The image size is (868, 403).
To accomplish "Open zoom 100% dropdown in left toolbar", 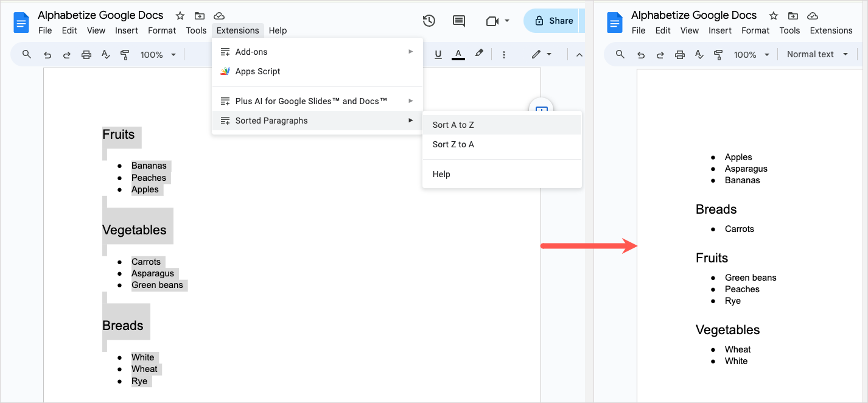I will (158, 55).
